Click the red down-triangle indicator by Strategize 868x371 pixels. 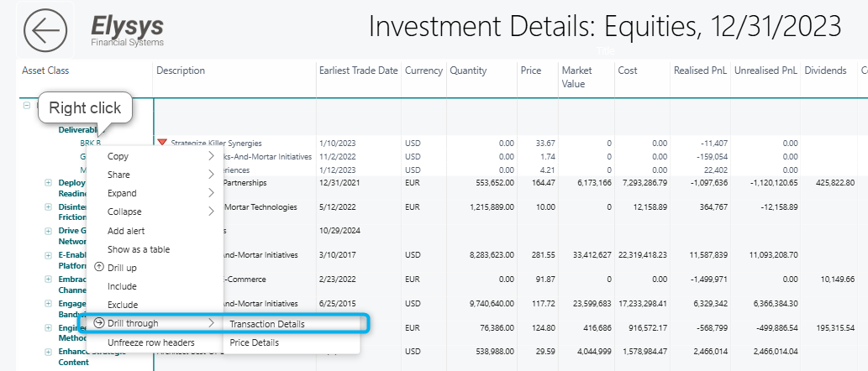click(162, 143)
